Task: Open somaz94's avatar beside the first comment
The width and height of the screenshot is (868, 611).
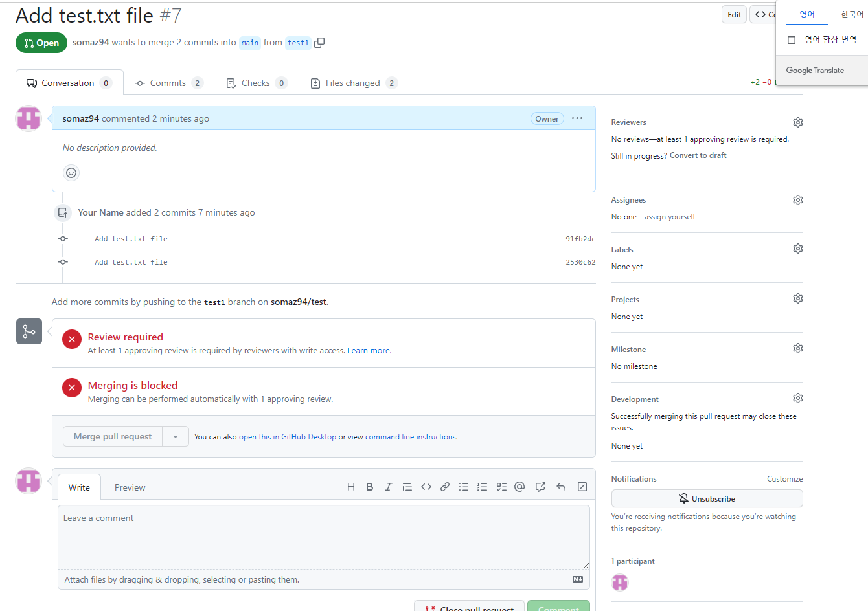Action: coord(29,118)
